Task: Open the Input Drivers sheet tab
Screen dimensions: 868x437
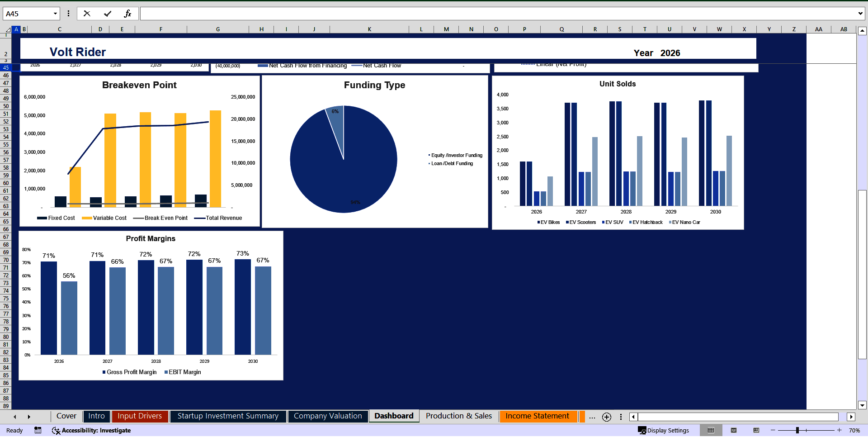Action: point(140,416)
